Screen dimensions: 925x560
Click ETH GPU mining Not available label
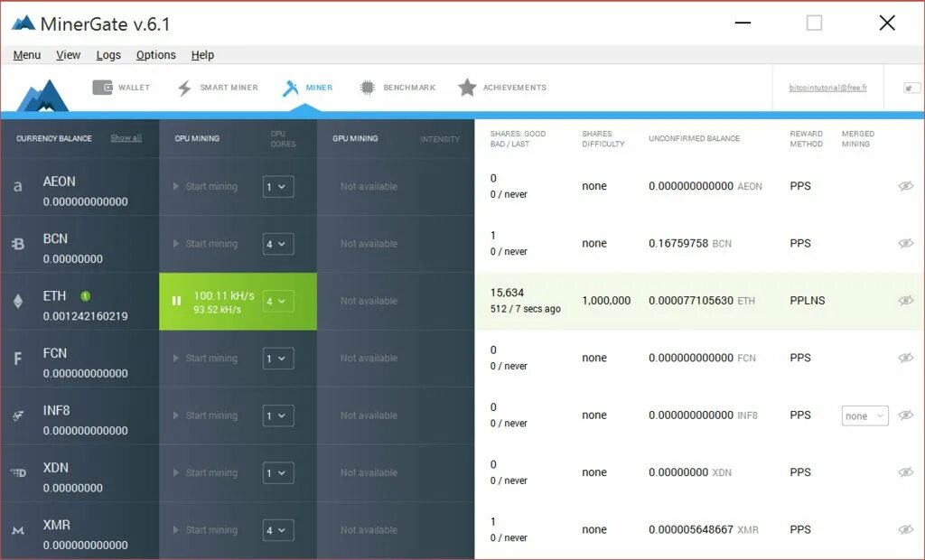[x=369, y=301]
